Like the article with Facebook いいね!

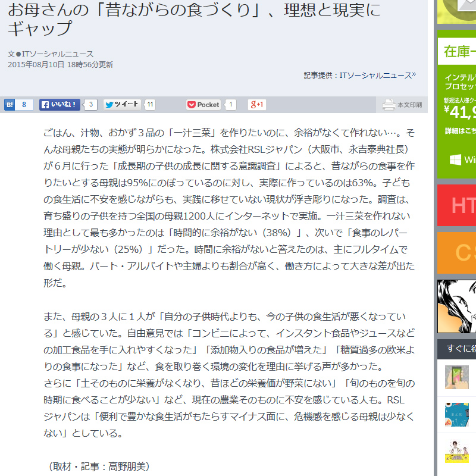pyautogui.click(x=59, y=105)
